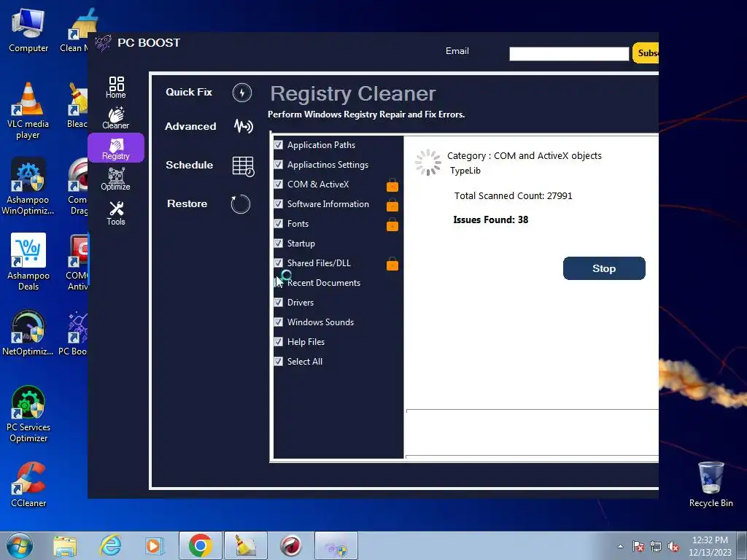Click the volume icon in system tray
This screenshot has height=560, width=747.
pyautogui.click(x=673, y=547)
